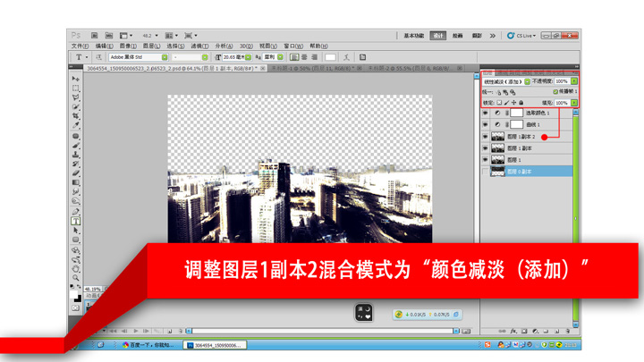
Task: Align text right in options bar
Action: tap(314, 57)
